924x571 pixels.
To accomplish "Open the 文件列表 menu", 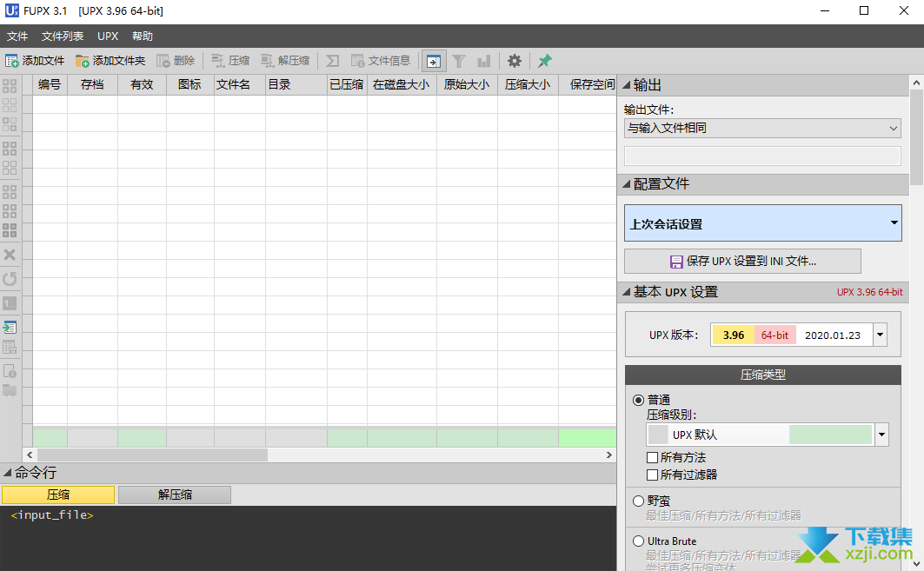I will tap(63, 36).
